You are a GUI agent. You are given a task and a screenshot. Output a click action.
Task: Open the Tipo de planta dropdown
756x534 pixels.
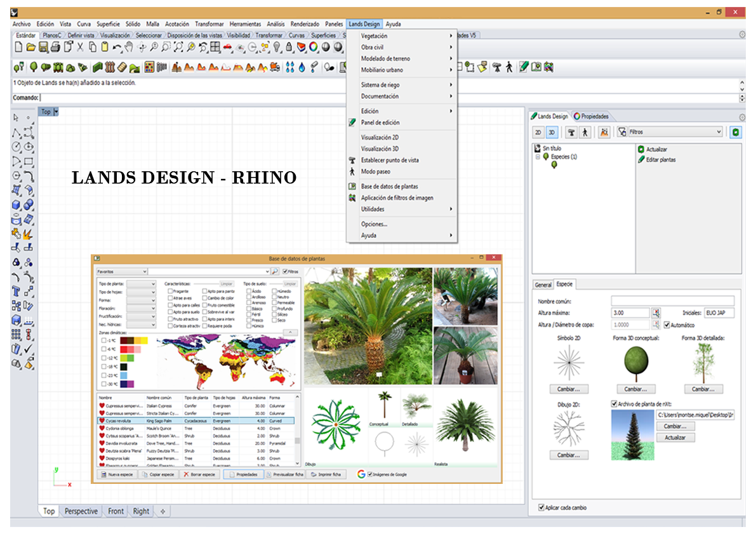tap(142, 284)
